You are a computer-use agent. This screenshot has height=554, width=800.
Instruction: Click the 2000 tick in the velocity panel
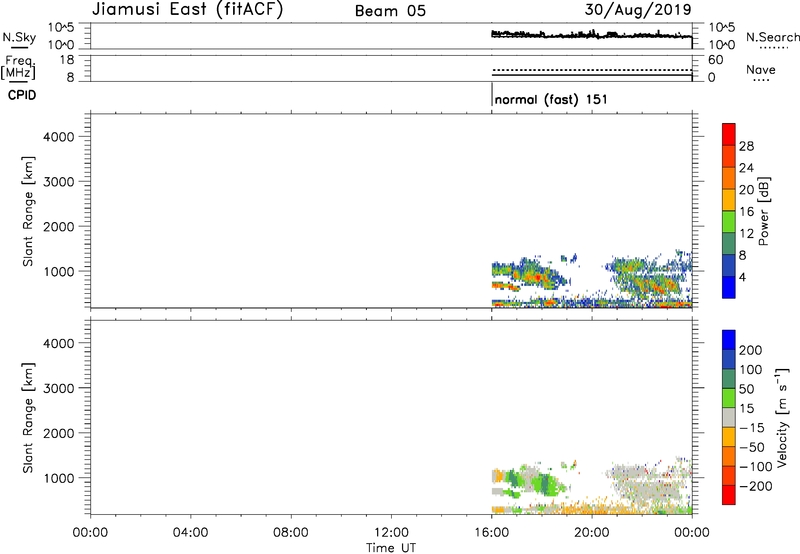pos(59,433)
